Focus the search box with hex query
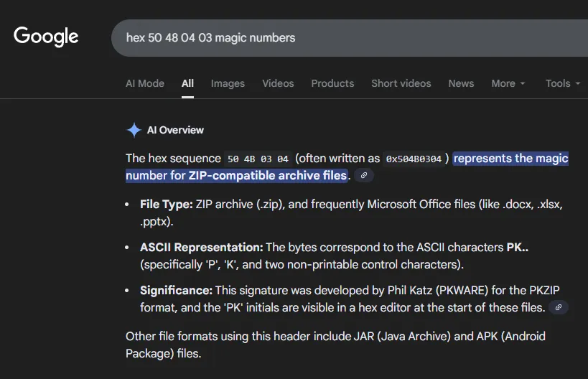 click(345, 37)
